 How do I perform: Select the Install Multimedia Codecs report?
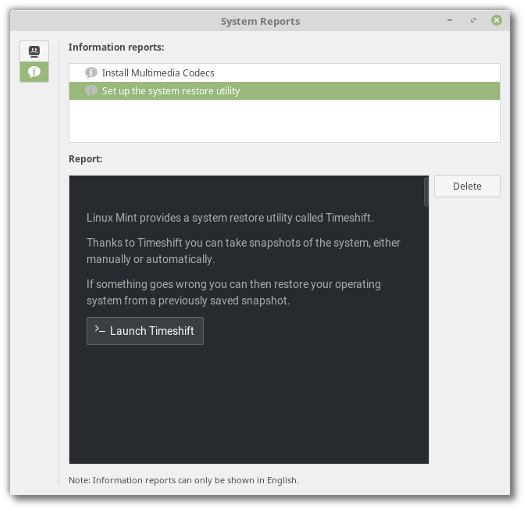284,73
